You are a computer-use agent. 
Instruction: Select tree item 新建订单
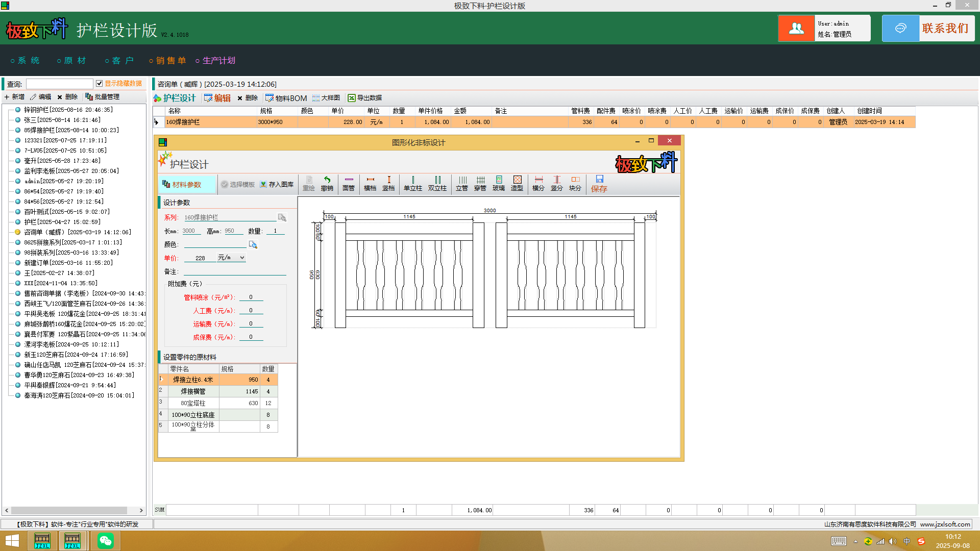68,263
